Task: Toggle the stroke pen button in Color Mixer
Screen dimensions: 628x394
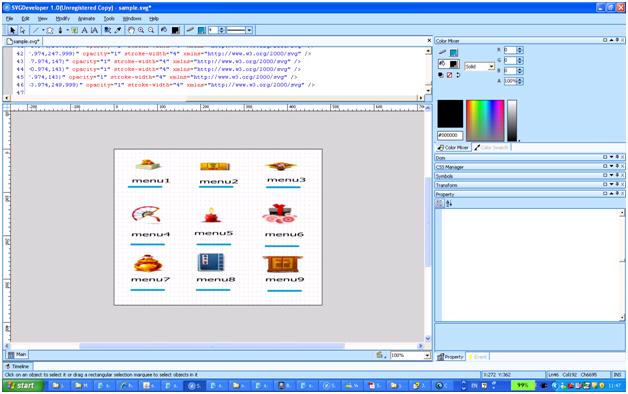Action: click(x=442, y=52)
